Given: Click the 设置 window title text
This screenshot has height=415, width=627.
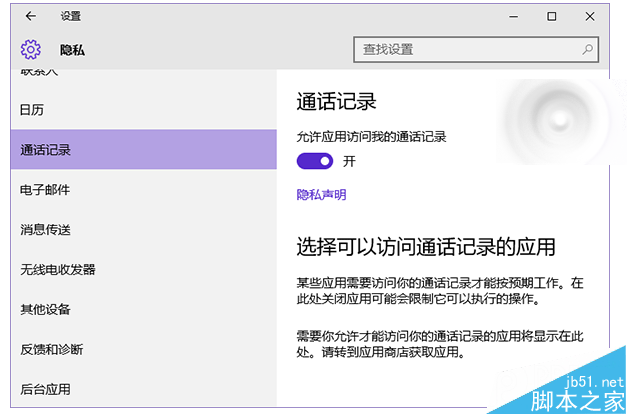Looking at the screenshot, I should (70, 16).
